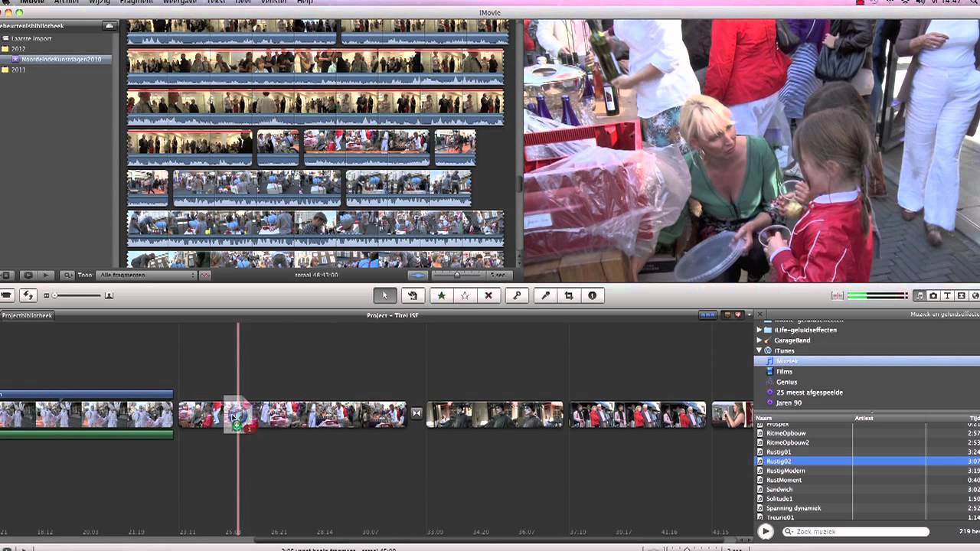
Task: Unmark selection with the hollow star
Action: (x=465, y=295)
